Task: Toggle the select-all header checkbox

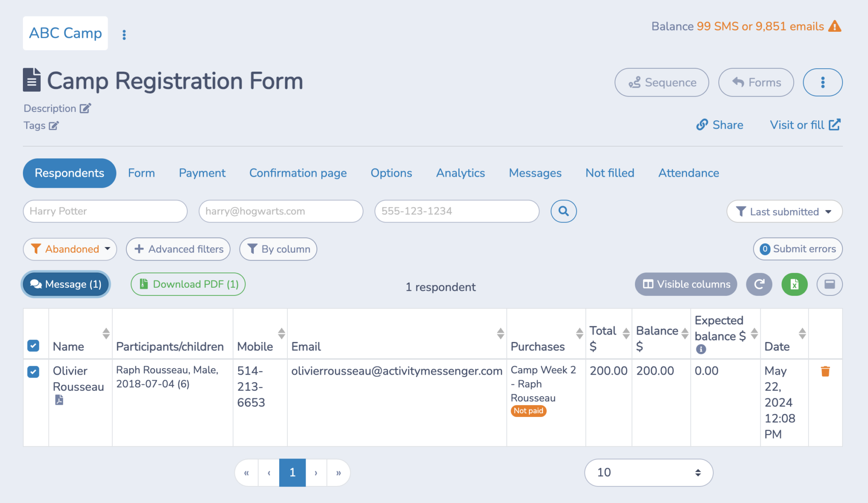Action: tap(33, 346)
